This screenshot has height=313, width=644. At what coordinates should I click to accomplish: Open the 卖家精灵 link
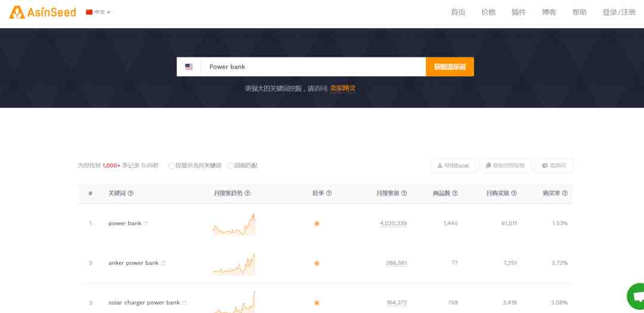tap(342, 88)
